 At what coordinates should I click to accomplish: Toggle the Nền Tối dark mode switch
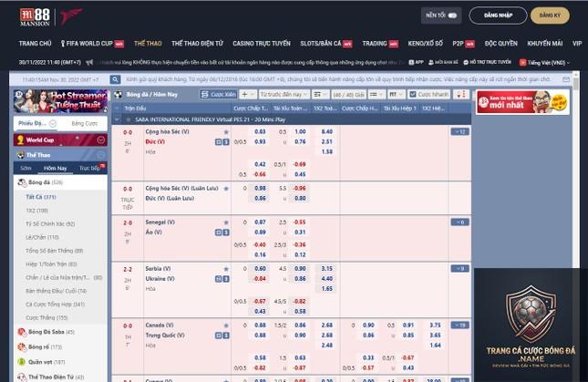point(452,15)
